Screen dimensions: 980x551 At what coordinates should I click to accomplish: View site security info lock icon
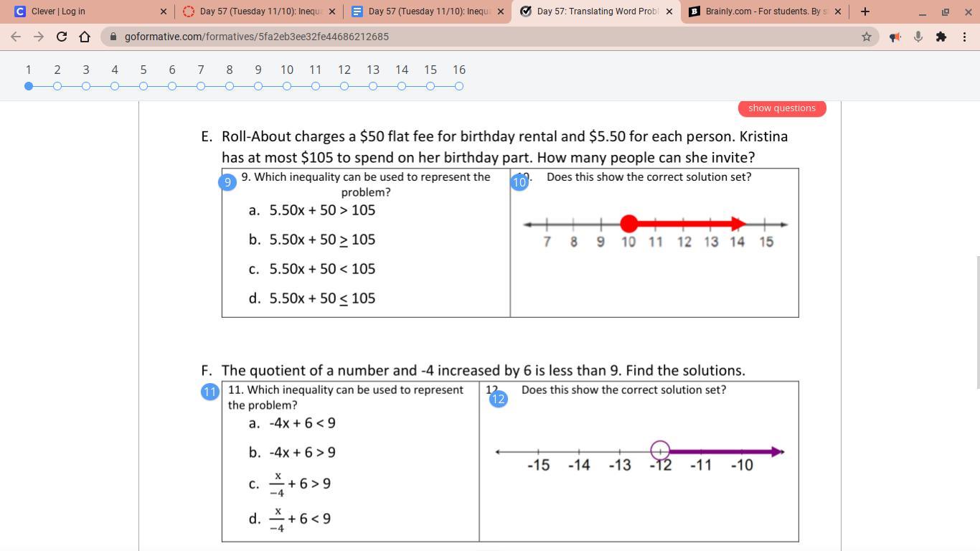click(x=113, y=37)
